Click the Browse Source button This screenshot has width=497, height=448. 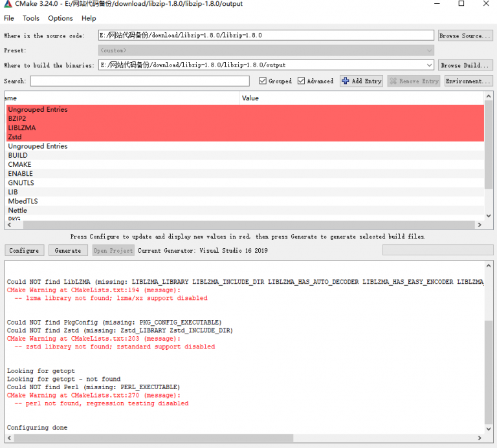(x=465, y=36)
